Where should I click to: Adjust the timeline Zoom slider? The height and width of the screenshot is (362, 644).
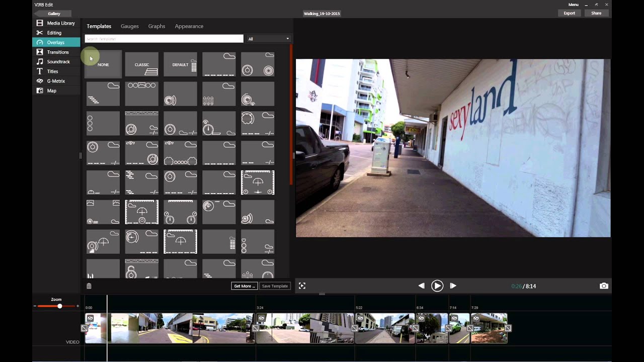(x=59, y=306)
